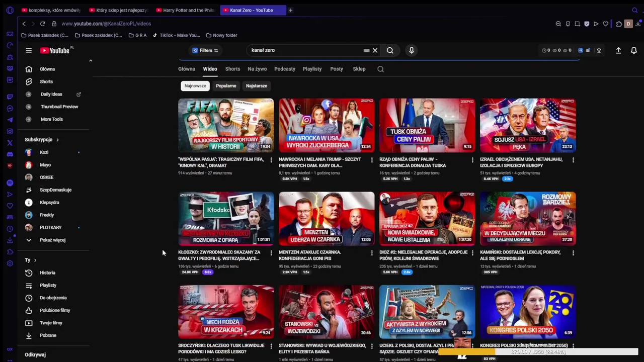Open the Filters button in search bar
Viewport: 644px width, 362px height.
click(205, 50)
